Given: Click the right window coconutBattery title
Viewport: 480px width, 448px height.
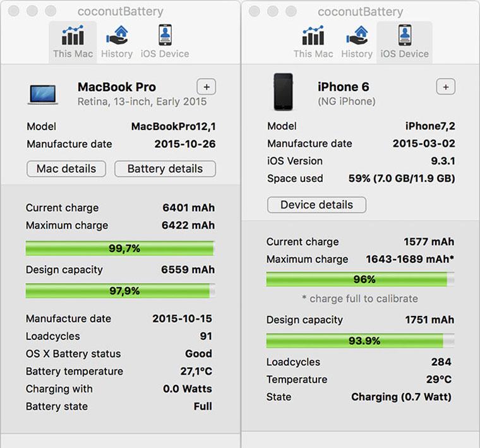Looking at the screenshot, I should click(x=360, y=11).
